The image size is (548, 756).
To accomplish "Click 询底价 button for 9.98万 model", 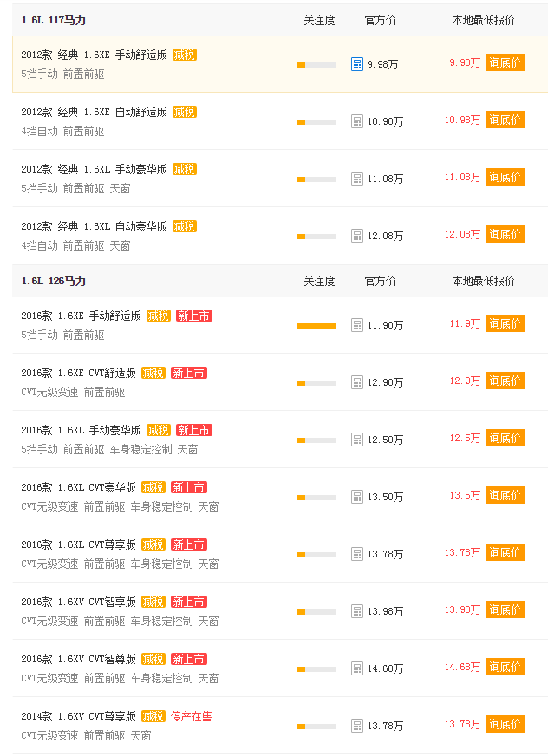I will (505, 62).
